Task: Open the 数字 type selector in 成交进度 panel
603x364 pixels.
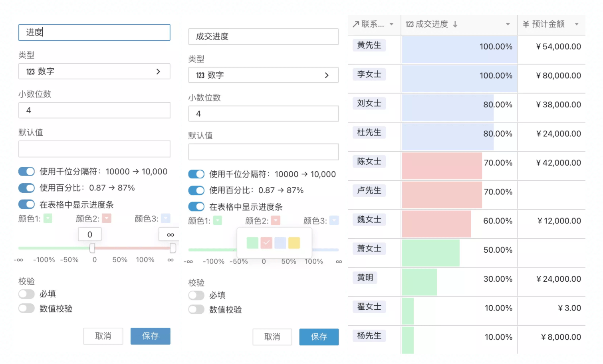Action: pyautogui.click(x=264, y=75)
